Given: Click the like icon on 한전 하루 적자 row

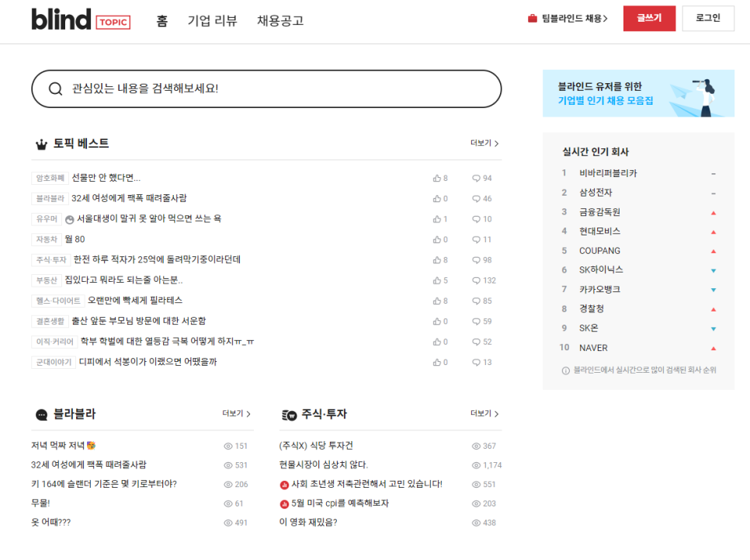Looking at the screenshot, I should tap(436, 260).
